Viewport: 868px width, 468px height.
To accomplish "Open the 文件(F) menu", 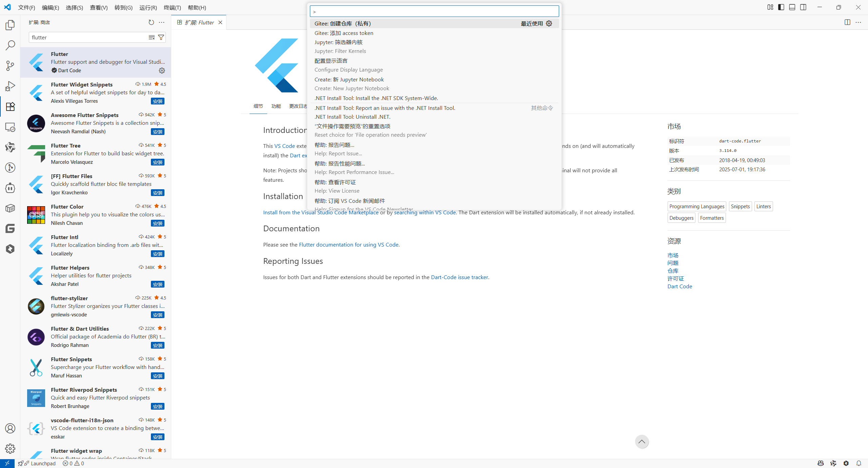I will click(26, 7).
